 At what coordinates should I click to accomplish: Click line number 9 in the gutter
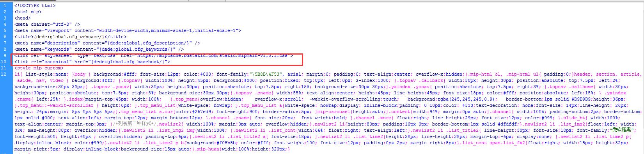click(x=5, y=56)
